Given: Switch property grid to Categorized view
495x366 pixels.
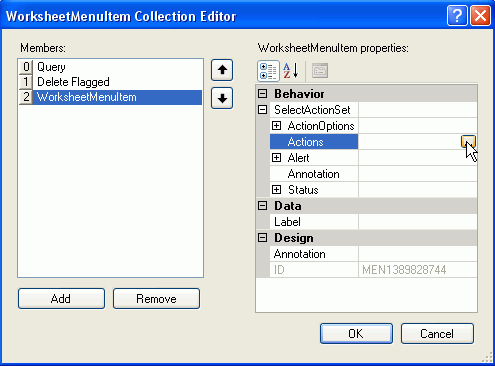Looking at the screenshot, I should (268, 71).
